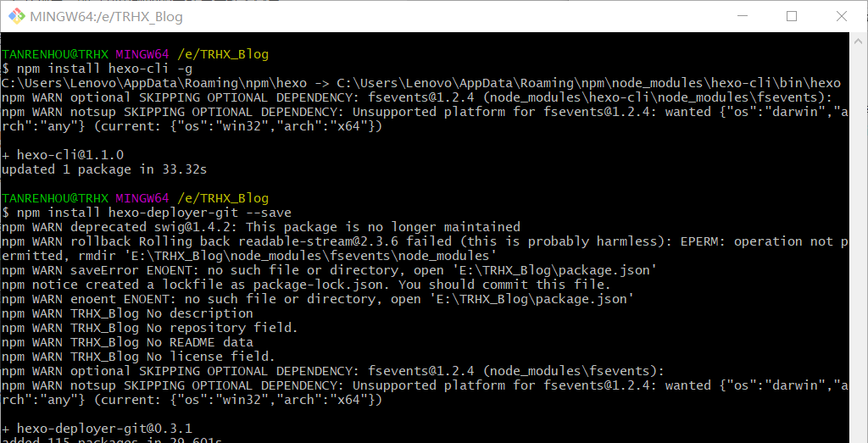Click the '+ hexo-deployer-git@0.3.1' output line
Screen dimensions: 868x443
pyautogui.click(x=97, y=428)
